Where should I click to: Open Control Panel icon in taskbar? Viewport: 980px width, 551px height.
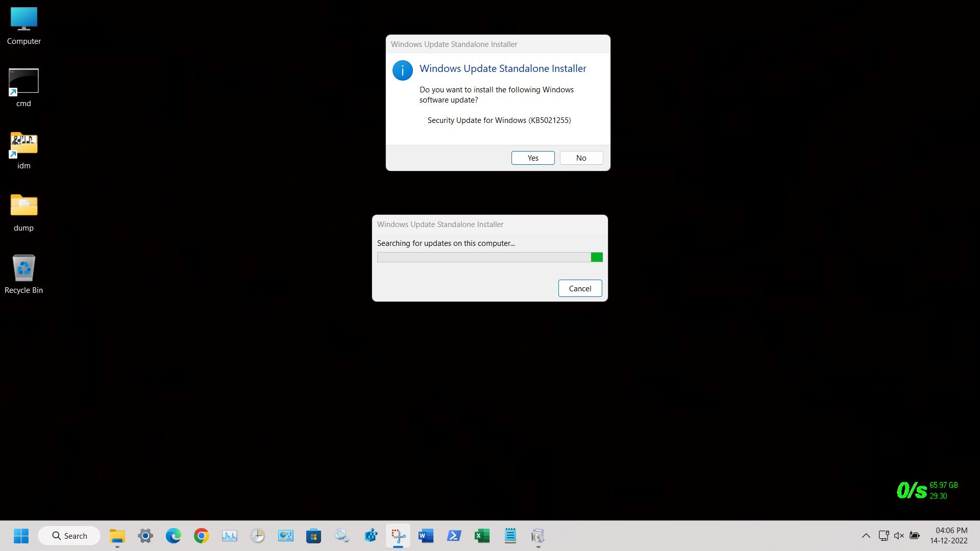pos(286,536)
